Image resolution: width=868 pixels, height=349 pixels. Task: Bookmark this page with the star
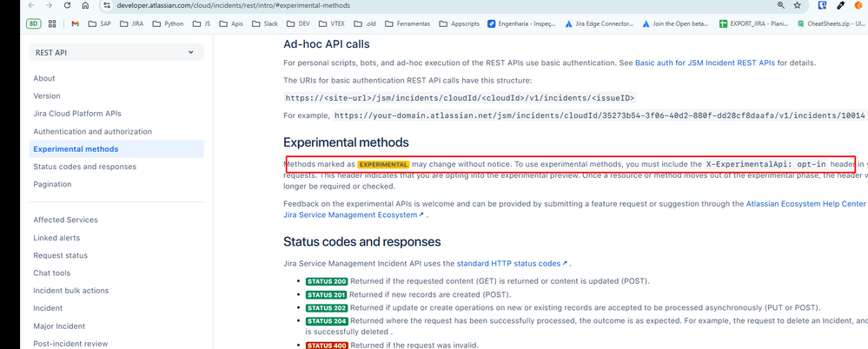[x=797, y=5]
